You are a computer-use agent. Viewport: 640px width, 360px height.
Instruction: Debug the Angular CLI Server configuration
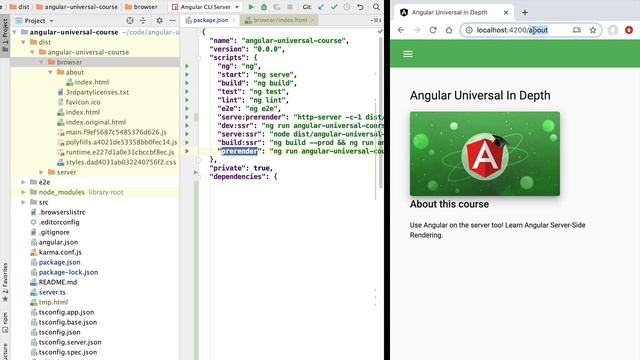[x=264, y=7]
